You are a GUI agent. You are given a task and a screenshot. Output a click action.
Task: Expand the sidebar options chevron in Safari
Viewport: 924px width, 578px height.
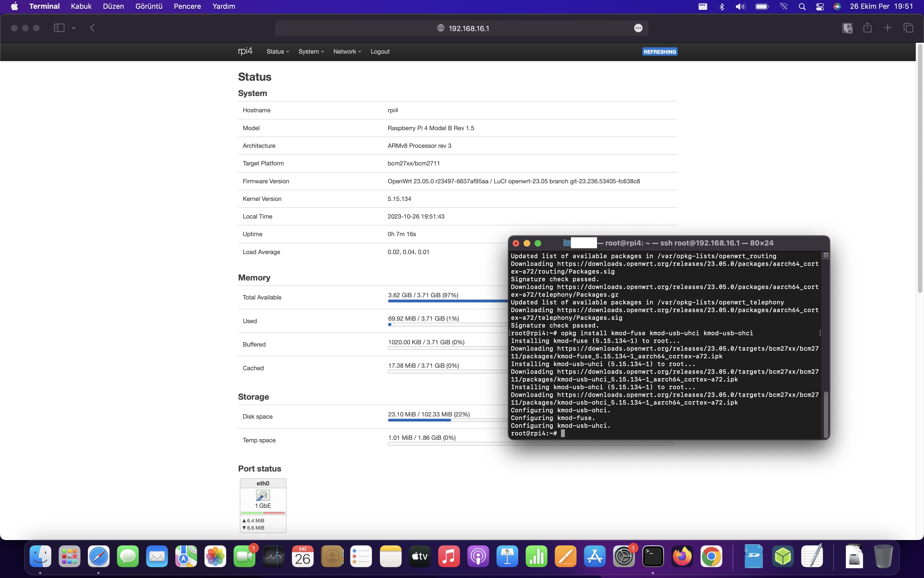(74, 28)
